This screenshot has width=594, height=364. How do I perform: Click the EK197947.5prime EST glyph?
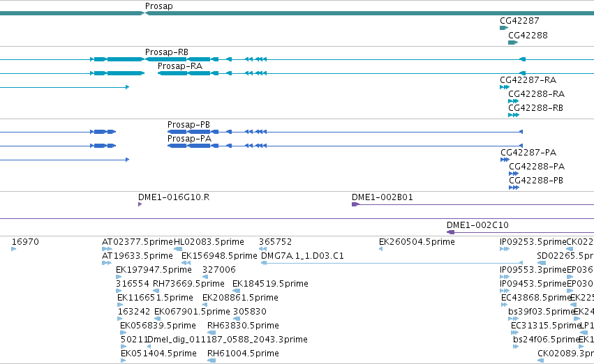(x=119, y=277)
